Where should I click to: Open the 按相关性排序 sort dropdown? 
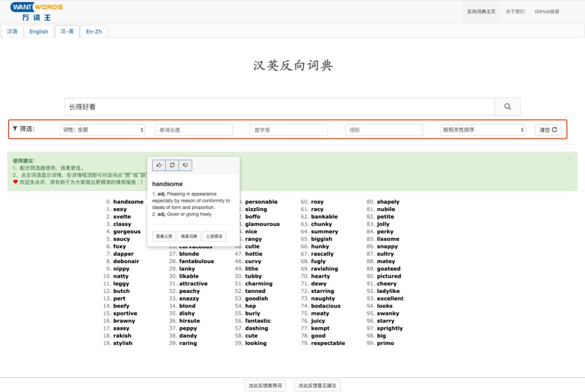coord(483,130)
